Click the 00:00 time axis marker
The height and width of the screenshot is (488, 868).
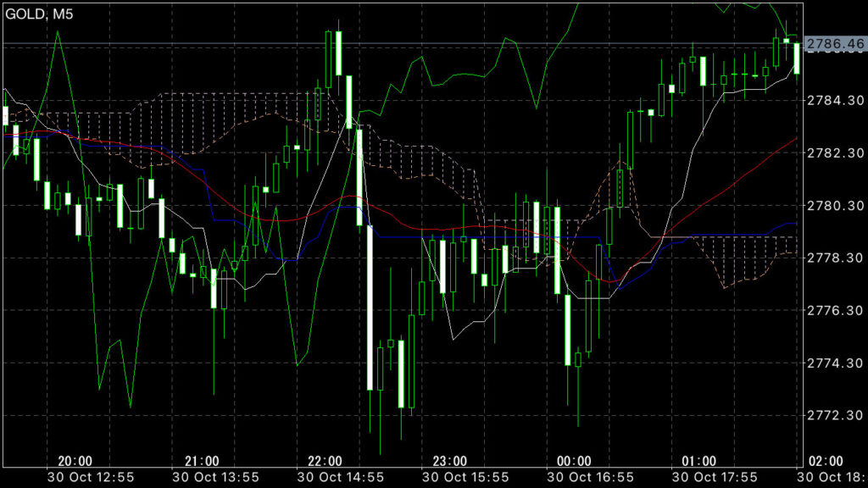[x=575, y=461]
